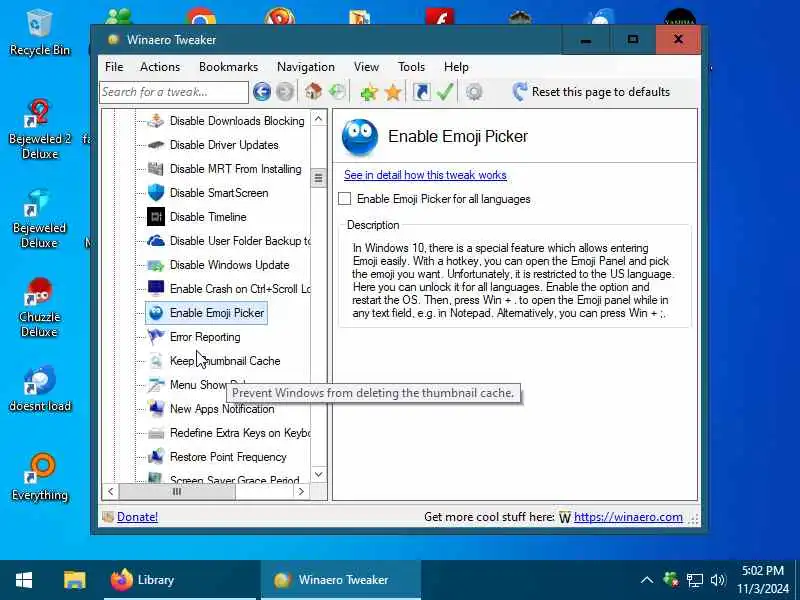This screenshot has height=600, width=800.
Task: Click tree vertical scrollbar down arrow
Action: (318, 474)
